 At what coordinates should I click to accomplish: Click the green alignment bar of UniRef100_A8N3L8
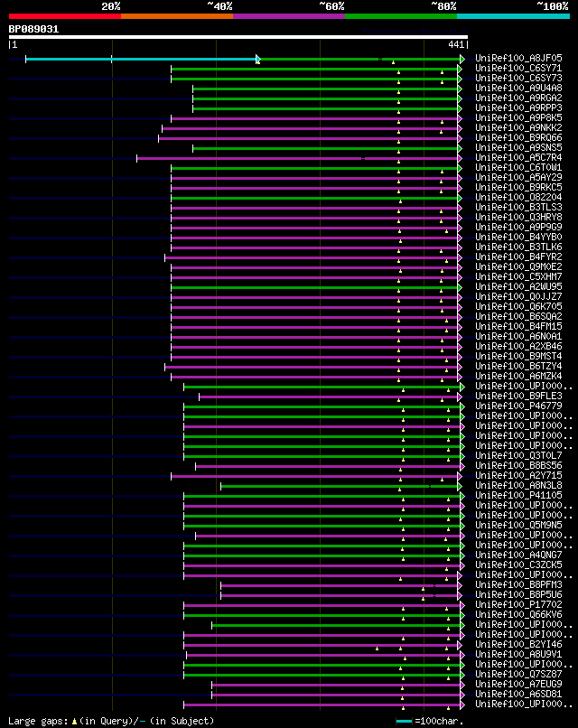coord(340,487)
